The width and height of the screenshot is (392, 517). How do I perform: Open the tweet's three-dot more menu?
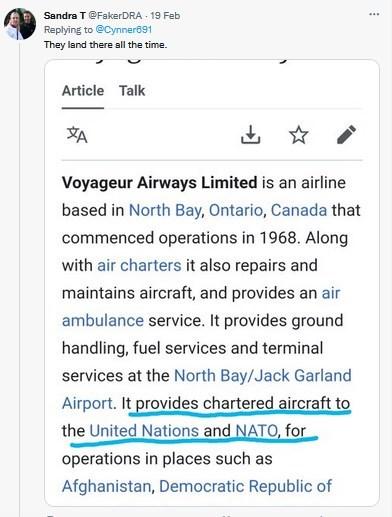tap(374, 14)
